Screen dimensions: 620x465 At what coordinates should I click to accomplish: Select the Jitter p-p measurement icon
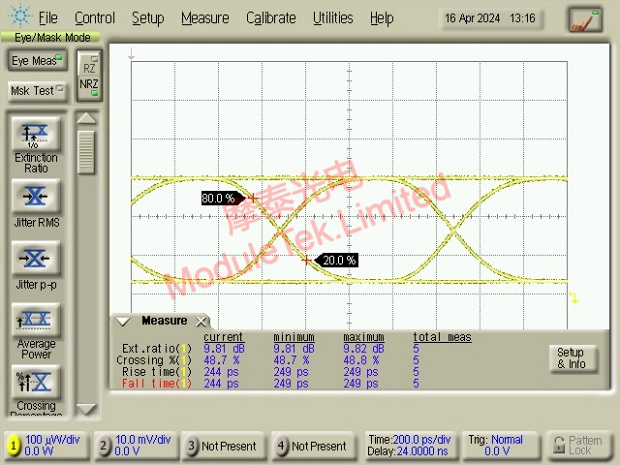coord(36,258)
